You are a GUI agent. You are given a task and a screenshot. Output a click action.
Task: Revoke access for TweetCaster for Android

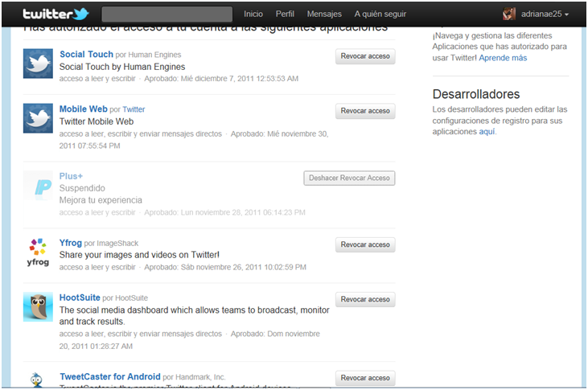pos(365,378)
